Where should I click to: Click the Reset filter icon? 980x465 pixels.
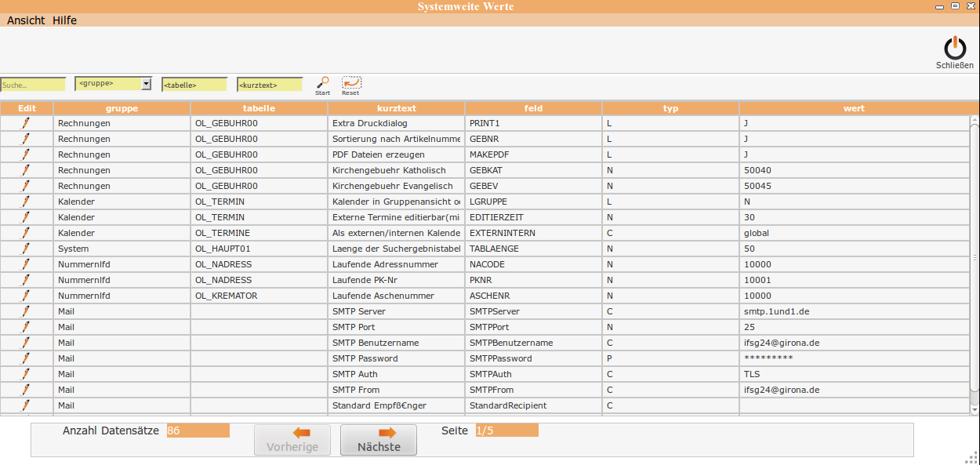tap(350, 83)
